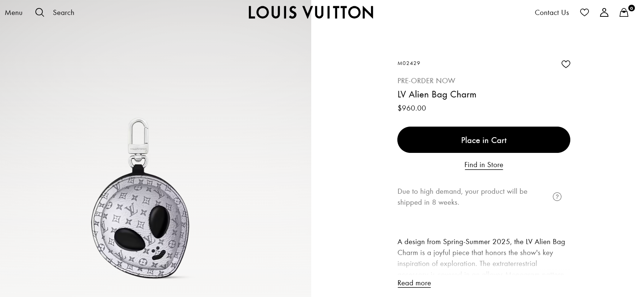
Task: Click the Search text field label
Action: tap(63, 12)
